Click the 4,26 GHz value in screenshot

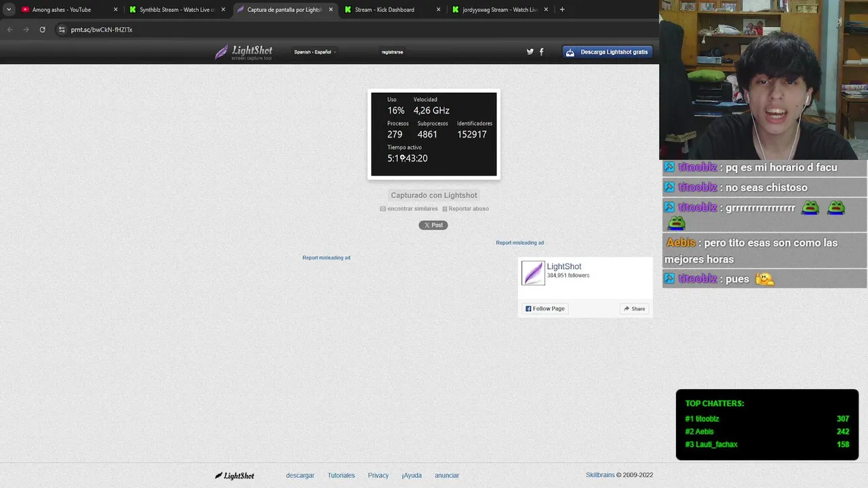tap(431, 110)
